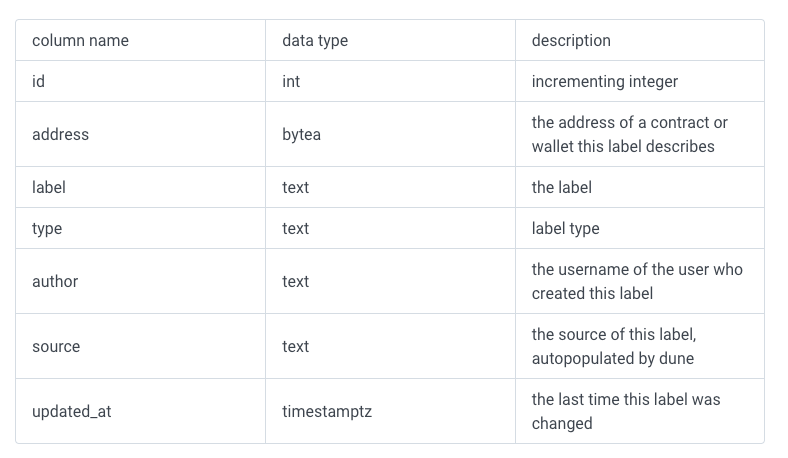Click 'the label' description cell

[x=640, y=187]
